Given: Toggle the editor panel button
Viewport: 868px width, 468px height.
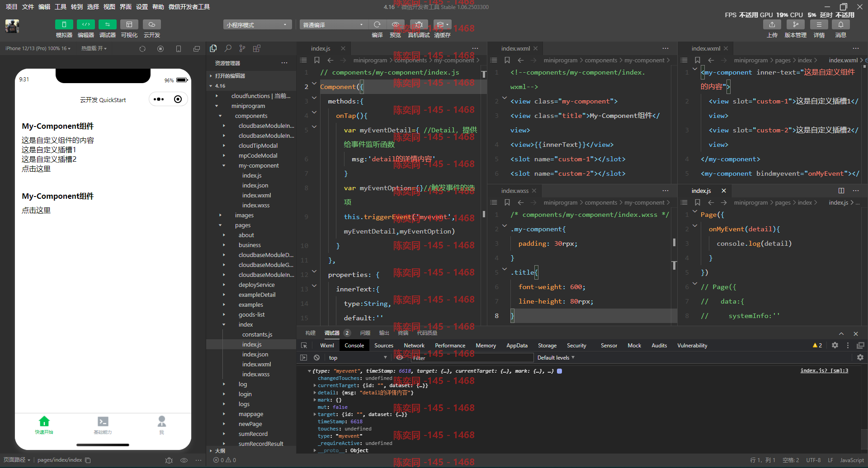Looking at the screenshot, I should pyautogui.click(x=86, y=24).
